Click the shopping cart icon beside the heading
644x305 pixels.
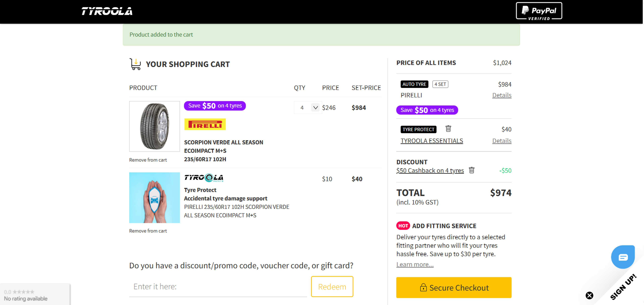[135, 64]
